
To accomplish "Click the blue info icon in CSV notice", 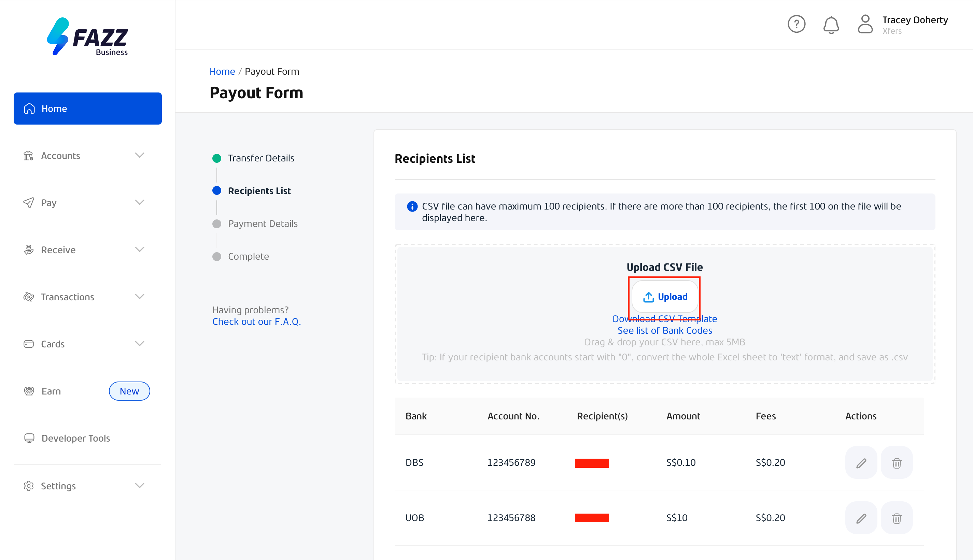I will tap(412, 206).
